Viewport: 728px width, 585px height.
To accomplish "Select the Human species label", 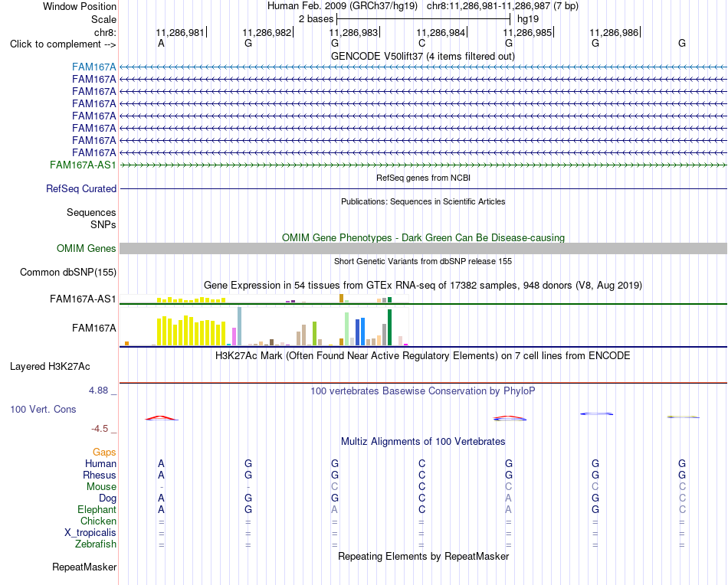I will click(x=100, y=463).
